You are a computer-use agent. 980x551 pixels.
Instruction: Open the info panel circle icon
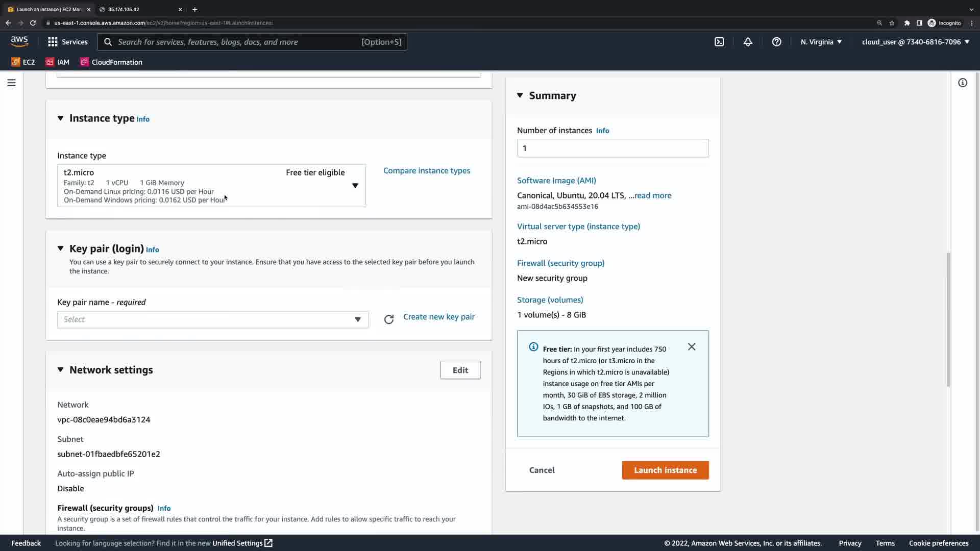tap(963, 83)
